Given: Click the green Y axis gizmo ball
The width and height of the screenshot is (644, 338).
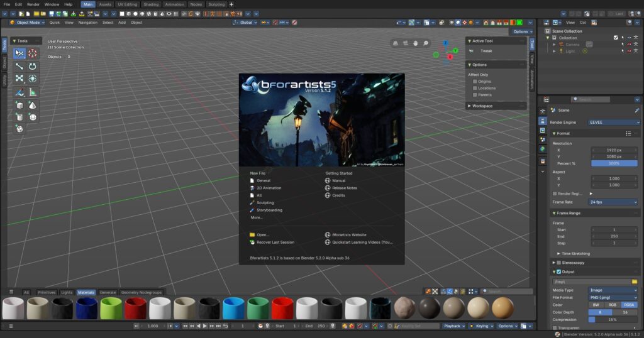Looking at the screenshot, I should 455,50.
